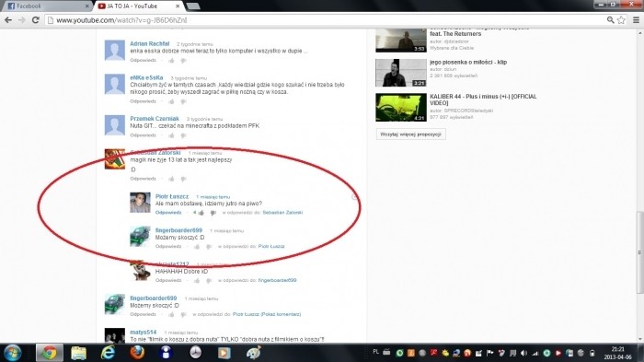Select the JA TO JA - YouTube tab
Screen dimensions: 644x362
[x=138, y=6]
